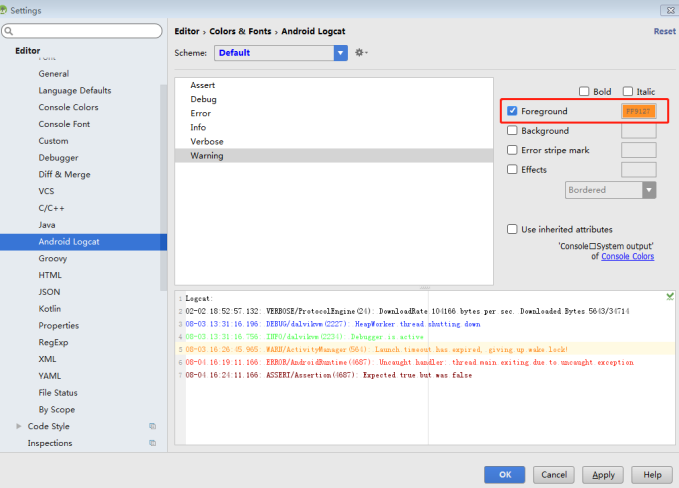Click Colors & Fonts in the breadcrumb

point(240,31)
